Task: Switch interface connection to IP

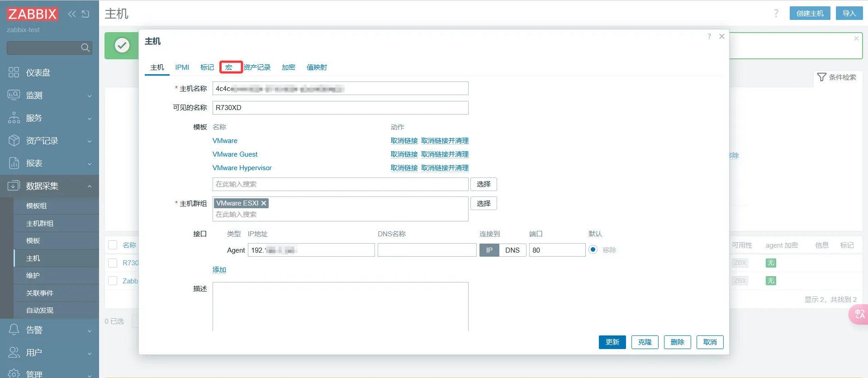Action: [x=489, y=250]
